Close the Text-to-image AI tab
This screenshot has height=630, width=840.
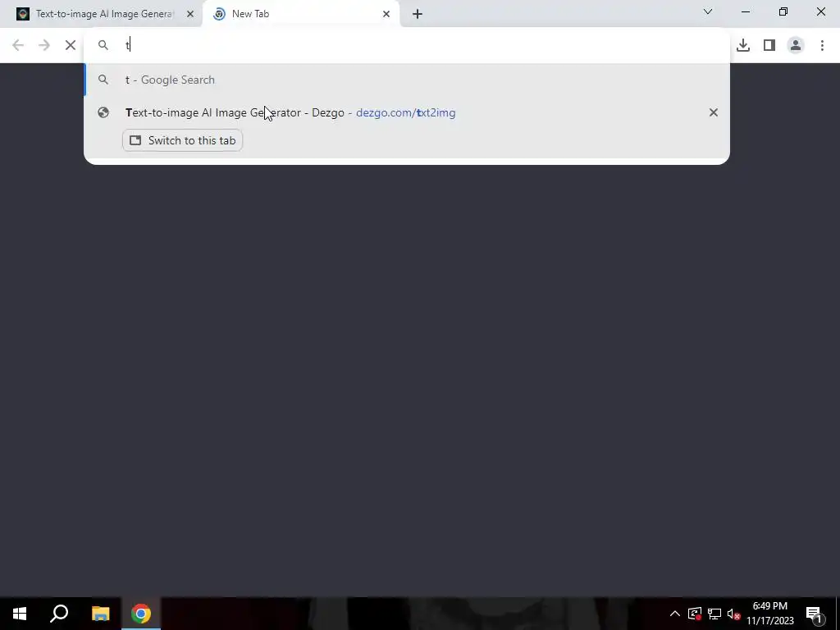pos(190,14)
